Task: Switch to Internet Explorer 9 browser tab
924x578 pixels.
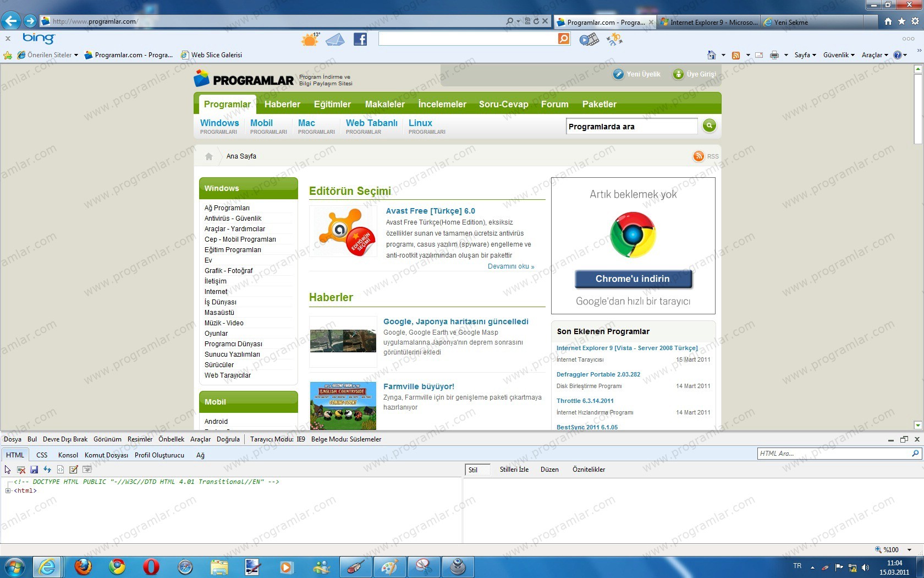Action: tap(709, 22)
